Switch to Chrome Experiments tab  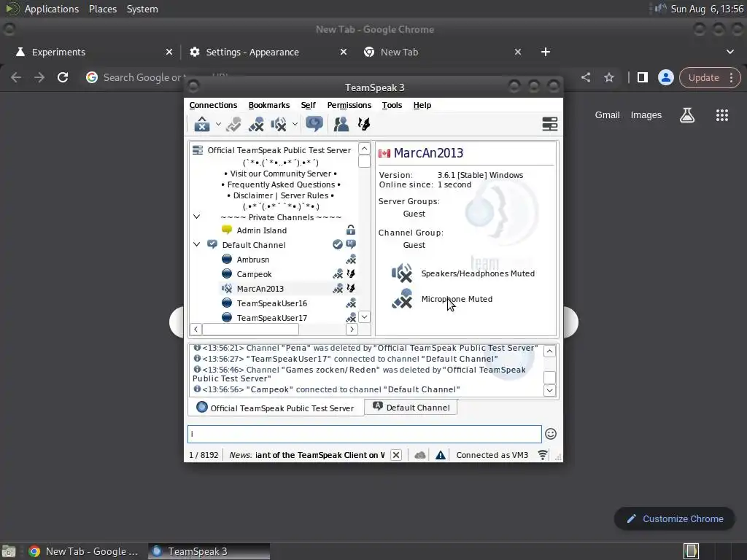(93, 52)
